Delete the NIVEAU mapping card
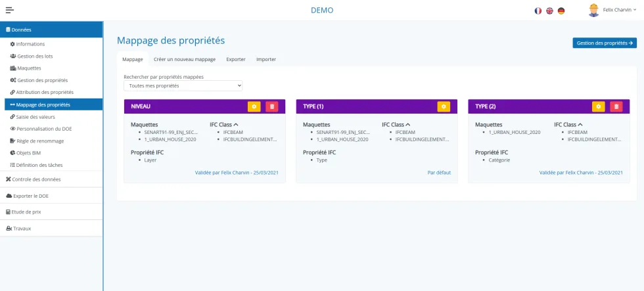The width and height of the screenshot is (644, 291). [x=272, y=106]
